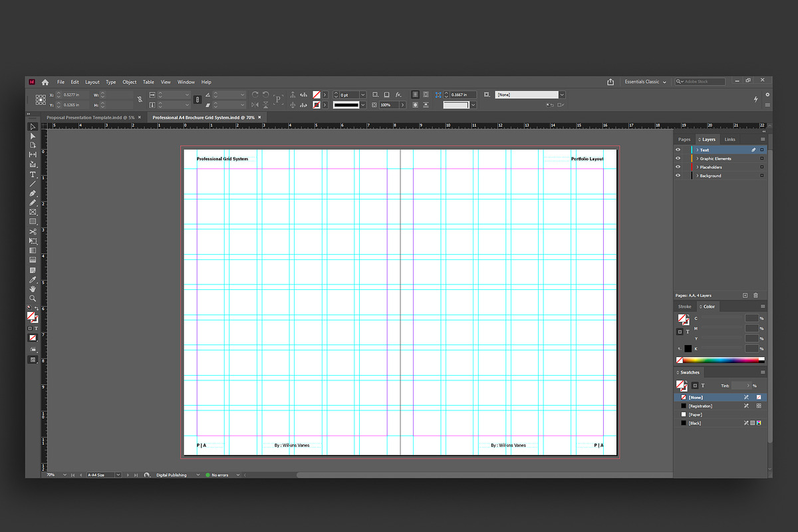Click the Control panel gear icon
The height and width of the screenshot is (532, 798).
pyautogui.click(x=768, y=95)
